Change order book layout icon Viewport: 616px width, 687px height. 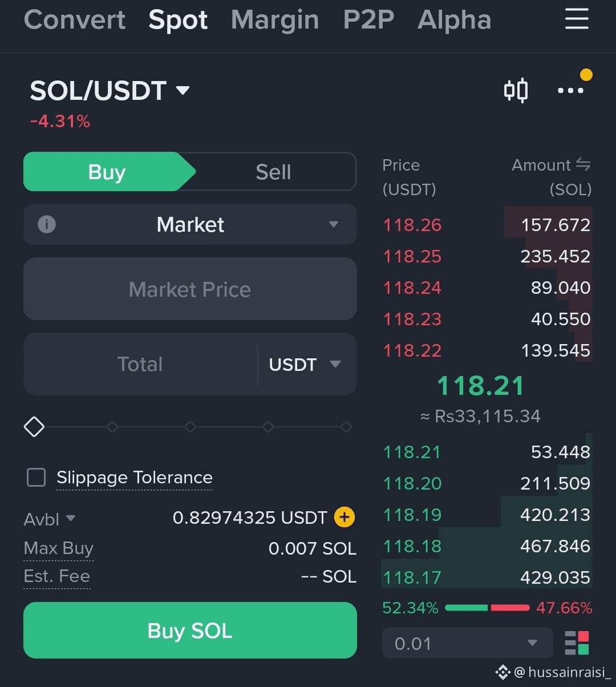tap(577, 642)
